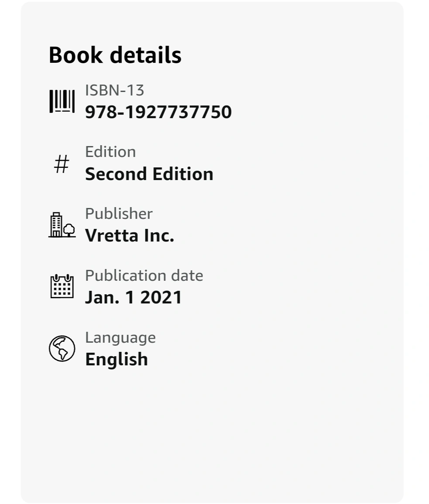Click the Language globe icon
The width and height of the screenshot is (429, 504).
coord(62,348)
